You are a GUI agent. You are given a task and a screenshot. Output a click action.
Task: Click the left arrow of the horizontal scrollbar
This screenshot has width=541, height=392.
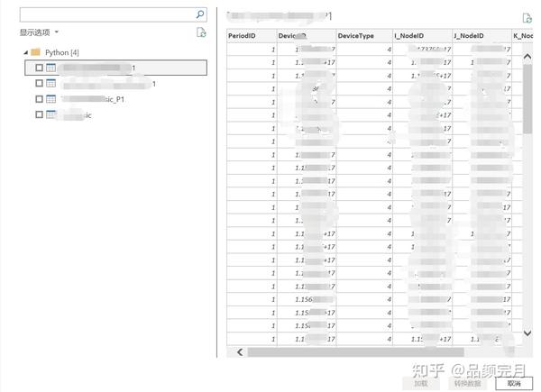pos(240,352)
